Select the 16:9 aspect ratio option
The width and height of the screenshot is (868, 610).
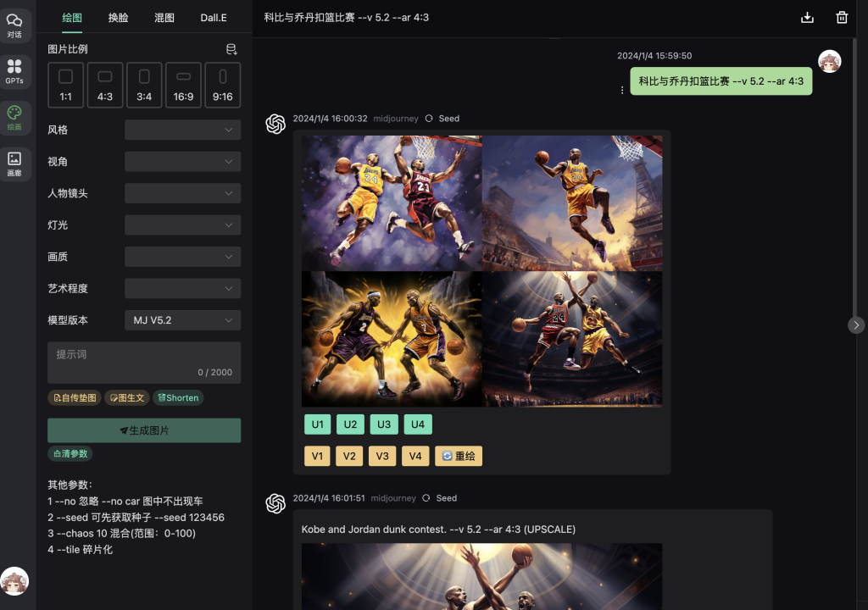click(x=183, y=85)
